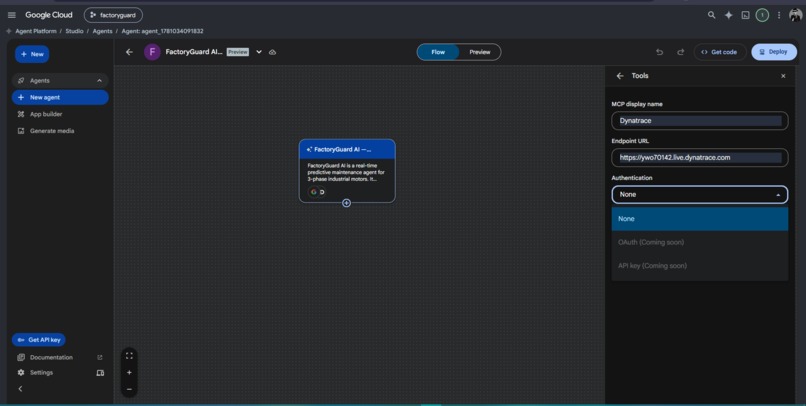806x406 pixels.
Task: Click the Google Cloud logo
Action: coord(49,15)
